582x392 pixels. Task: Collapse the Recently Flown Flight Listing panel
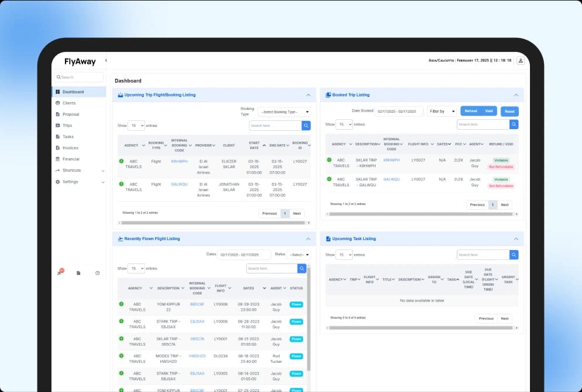(x=308, y=239)
